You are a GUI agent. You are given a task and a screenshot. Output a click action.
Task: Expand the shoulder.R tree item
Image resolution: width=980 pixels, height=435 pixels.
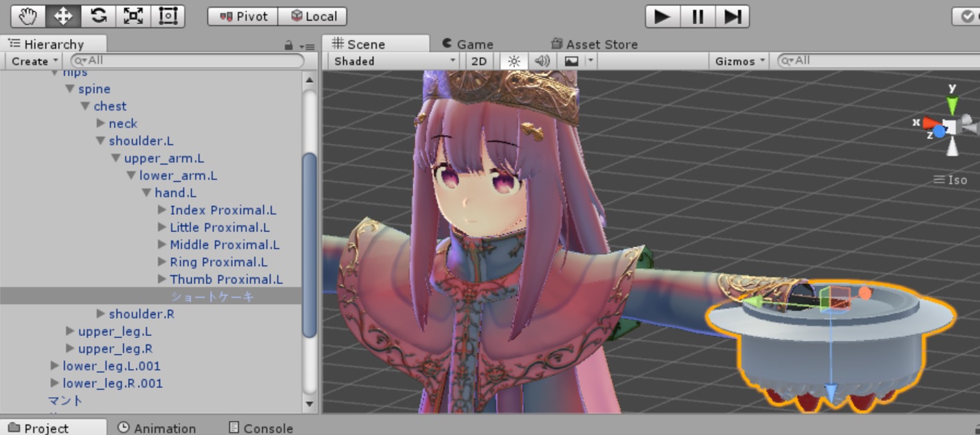(101, 314)
